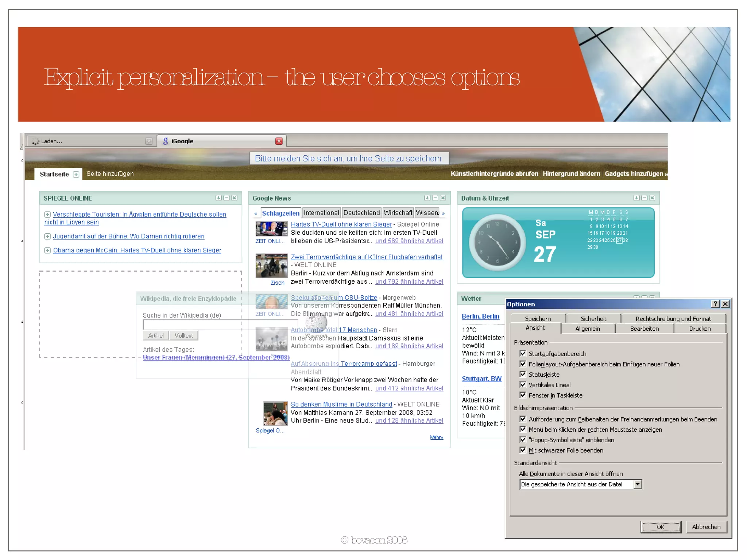This screenshot has height=560, width=747.
Task: Toggle Popup-Symbolleiste einblenden checkbox
Action: click(523, 440)
